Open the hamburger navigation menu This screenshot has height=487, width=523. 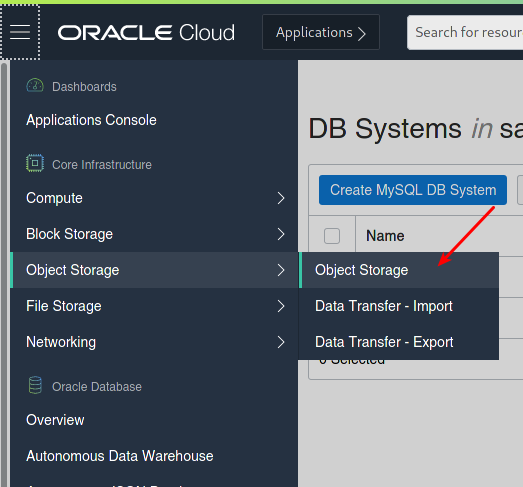[x=20, y=32]
